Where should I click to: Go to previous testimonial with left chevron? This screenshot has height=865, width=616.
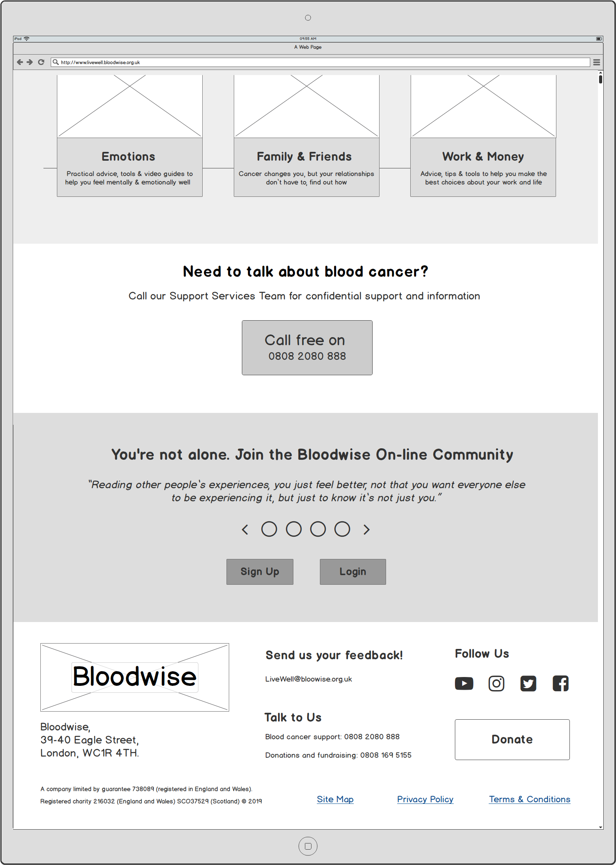coord(245,530)
